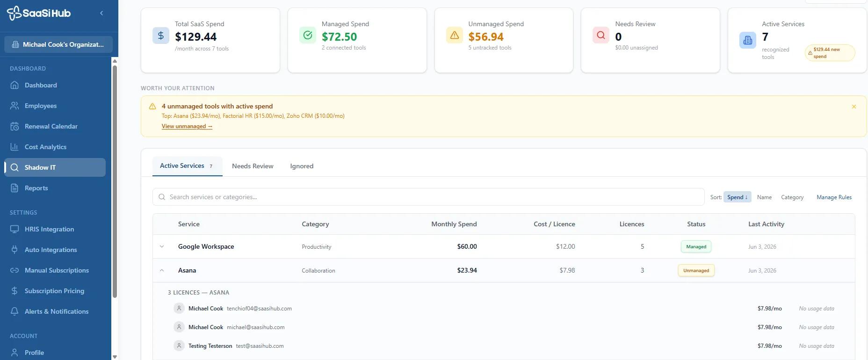868x360 pixels.
Task: Click the Unmanaged status badge for Asana
Action: pyautogui.click(x=696, y=270)
